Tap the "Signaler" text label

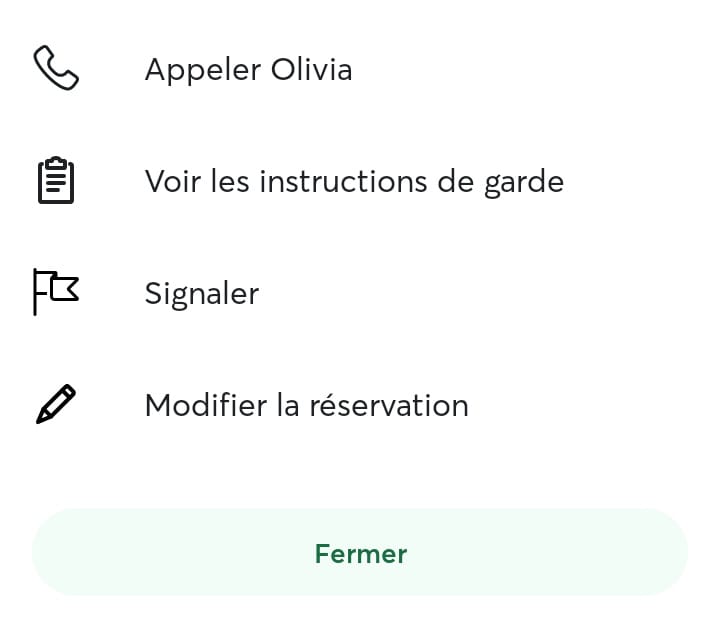tap(202, 294)
